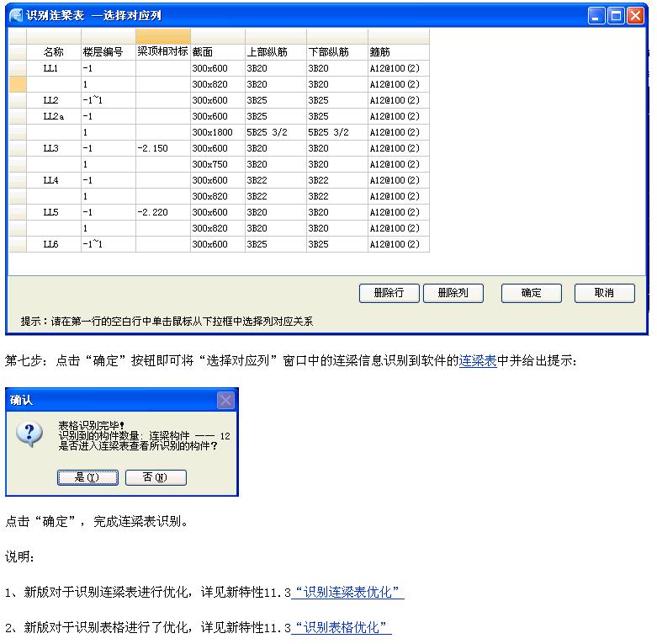Click the -2.220 cell in LL5 row

tap(163, 212)
